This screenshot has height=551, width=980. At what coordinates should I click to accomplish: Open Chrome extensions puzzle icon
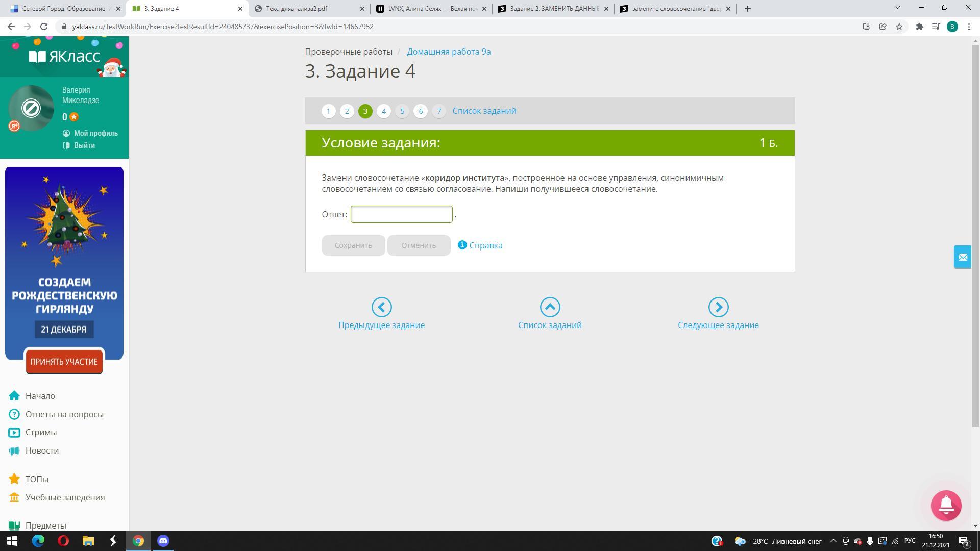click(919, 27)
